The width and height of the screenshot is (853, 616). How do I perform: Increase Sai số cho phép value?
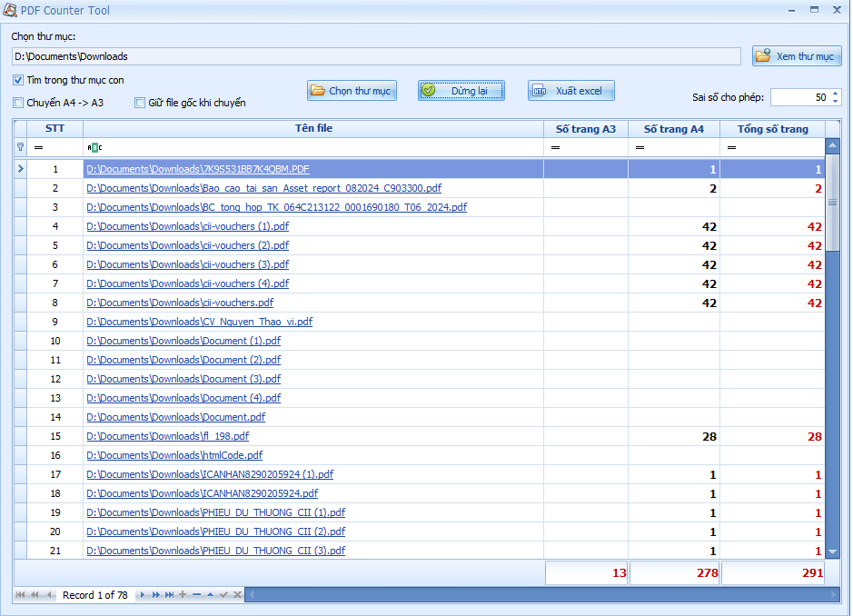coord(835,93)
